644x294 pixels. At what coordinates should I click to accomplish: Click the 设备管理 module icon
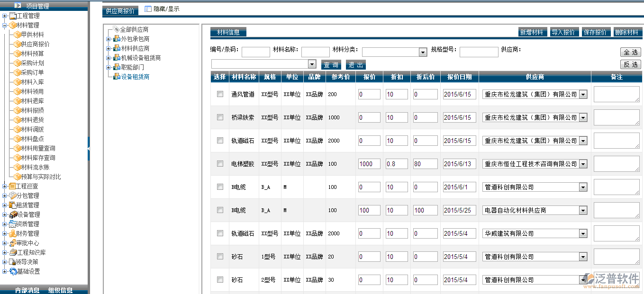[13, 214]
